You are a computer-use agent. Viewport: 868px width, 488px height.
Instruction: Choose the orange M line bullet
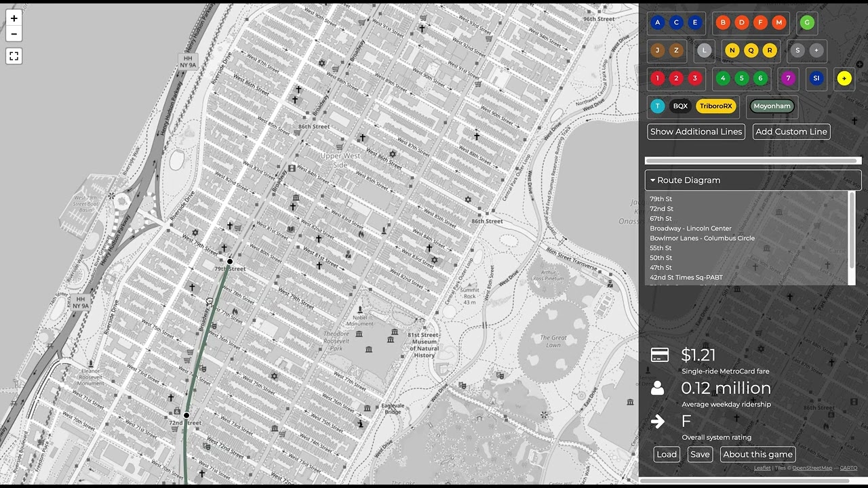point(778,22)
